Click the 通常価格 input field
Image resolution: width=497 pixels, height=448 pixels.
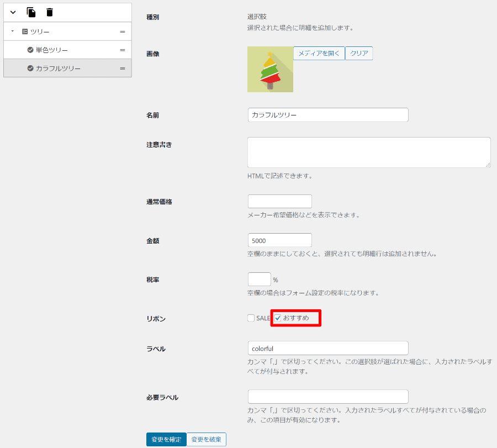280,201
